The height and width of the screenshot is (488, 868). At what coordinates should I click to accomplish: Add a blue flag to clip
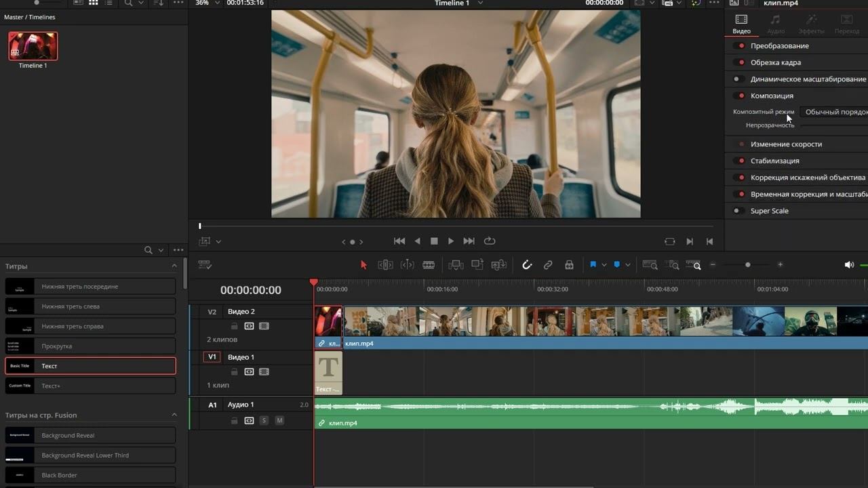coord(593,265)
